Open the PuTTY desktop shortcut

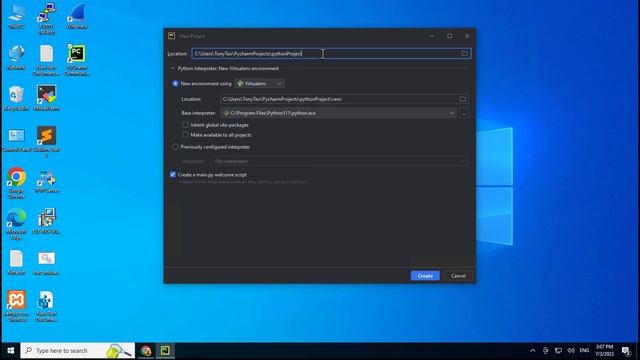47,18
